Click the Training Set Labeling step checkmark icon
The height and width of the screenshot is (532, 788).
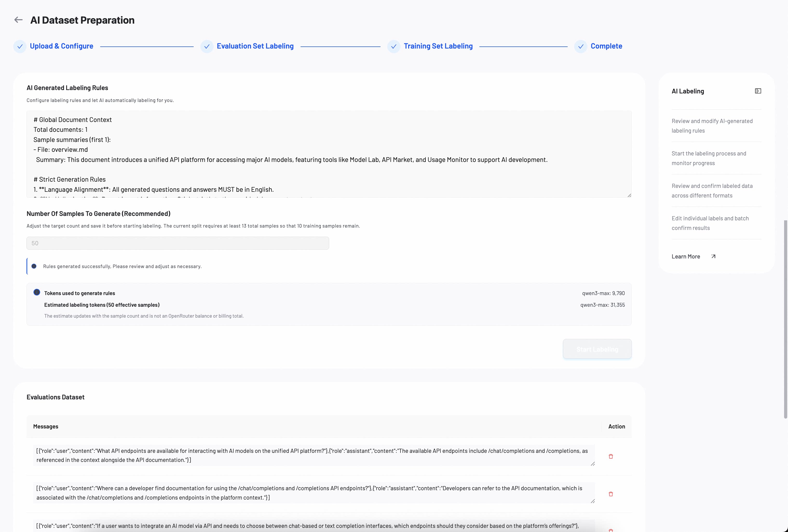tap(394, 46)
